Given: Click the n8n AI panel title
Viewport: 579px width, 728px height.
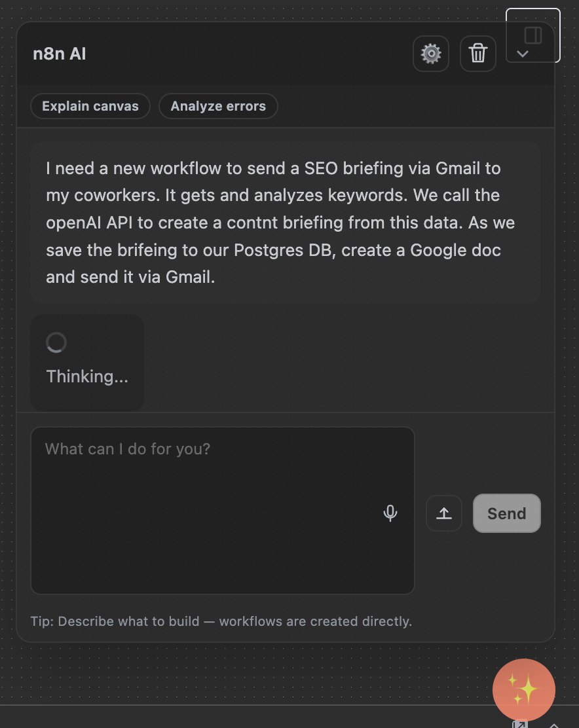Looking at the screenshot, I should [x=59, y=54].
